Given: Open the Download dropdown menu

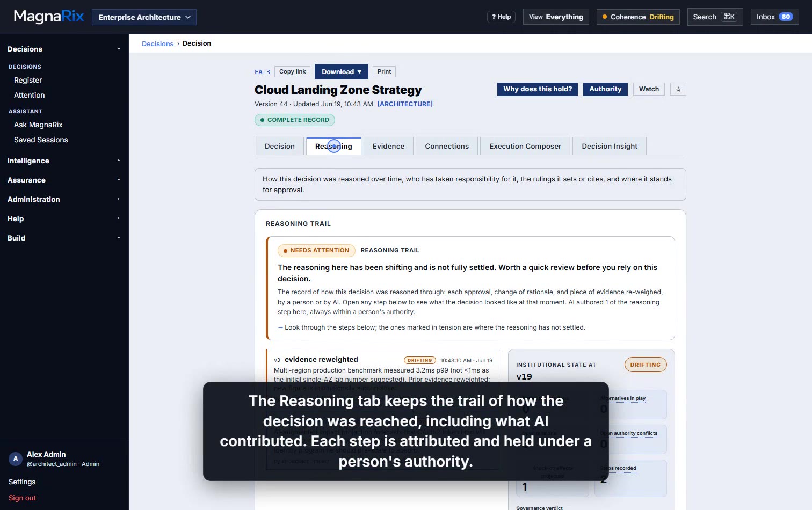Looking at the screenshot, I should coord(342,71).
